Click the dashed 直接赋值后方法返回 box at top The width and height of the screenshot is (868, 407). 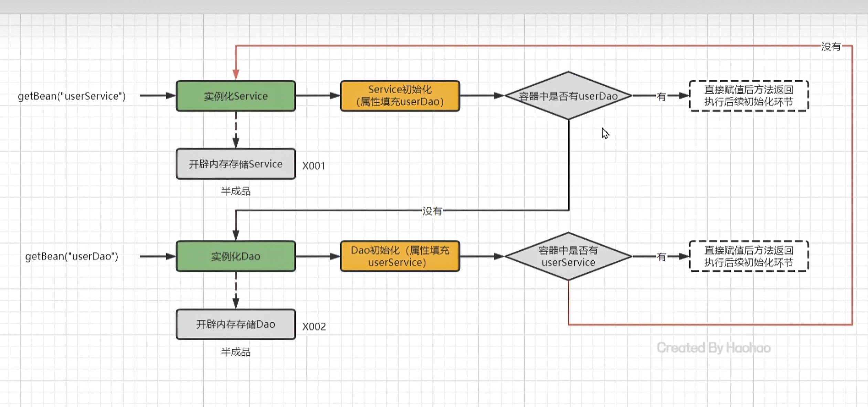pyautogui.click(x=749, y=96)
